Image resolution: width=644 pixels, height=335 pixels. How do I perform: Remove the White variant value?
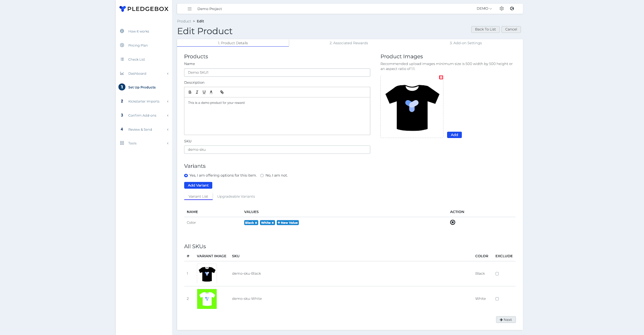[x=272, y=223]
